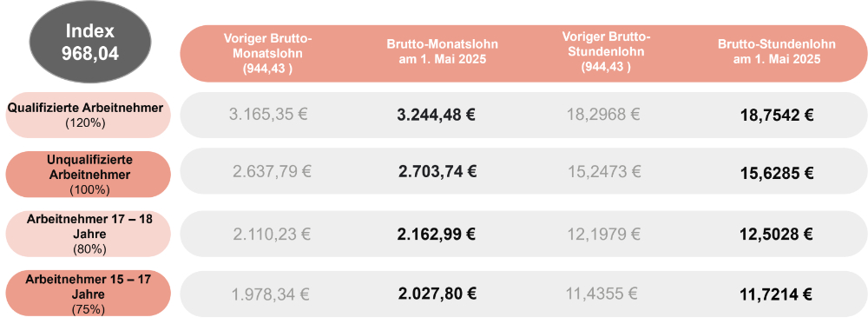Click Brutto-Monatslohn am 1. Mai 2025 header
The image size is (868, 324).
point(442,53)
